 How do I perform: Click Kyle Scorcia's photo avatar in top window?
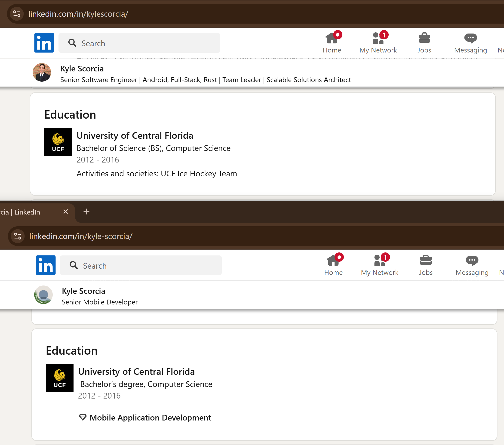(x=42, y=73)
